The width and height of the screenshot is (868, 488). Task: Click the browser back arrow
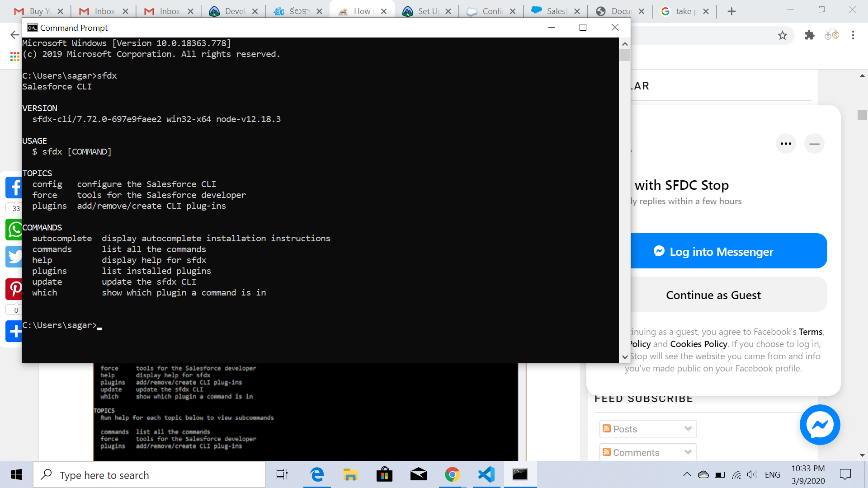tap(14, 35)
